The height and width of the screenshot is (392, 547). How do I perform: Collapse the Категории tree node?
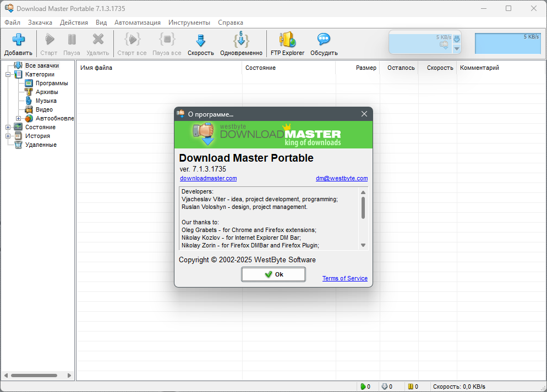(8, 74)
